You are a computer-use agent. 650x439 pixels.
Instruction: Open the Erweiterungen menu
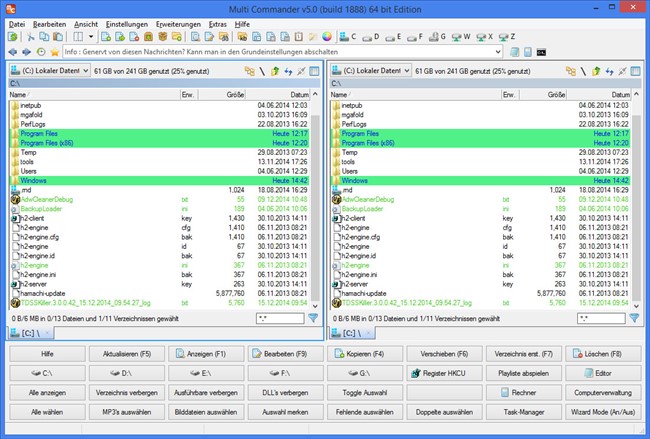[178, 24]
